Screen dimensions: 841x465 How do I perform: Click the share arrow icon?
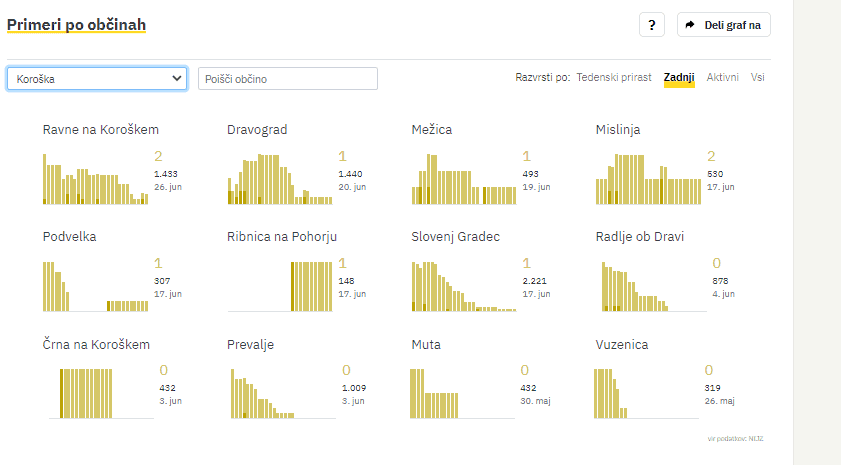pos(692,26)
